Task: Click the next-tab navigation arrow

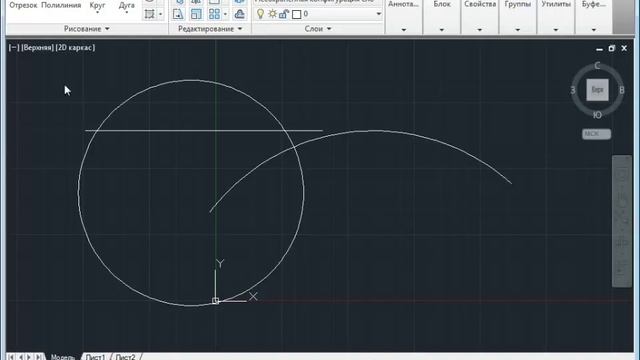Action: [x=29, y=357]
